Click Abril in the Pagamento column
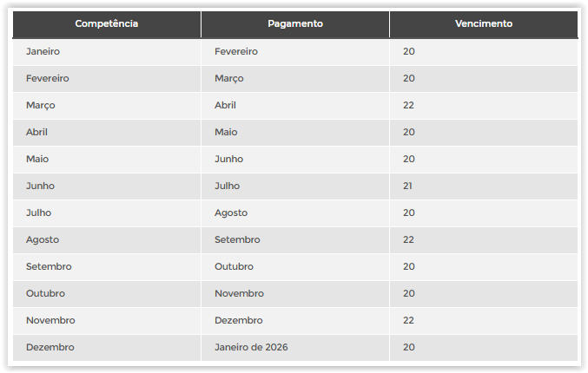This screenshot has width=588, height=373. coord(225,105)
